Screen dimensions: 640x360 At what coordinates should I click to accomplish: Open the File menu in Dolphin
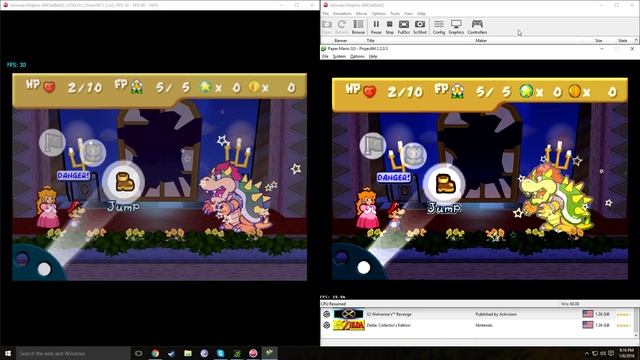coord(325,13)
